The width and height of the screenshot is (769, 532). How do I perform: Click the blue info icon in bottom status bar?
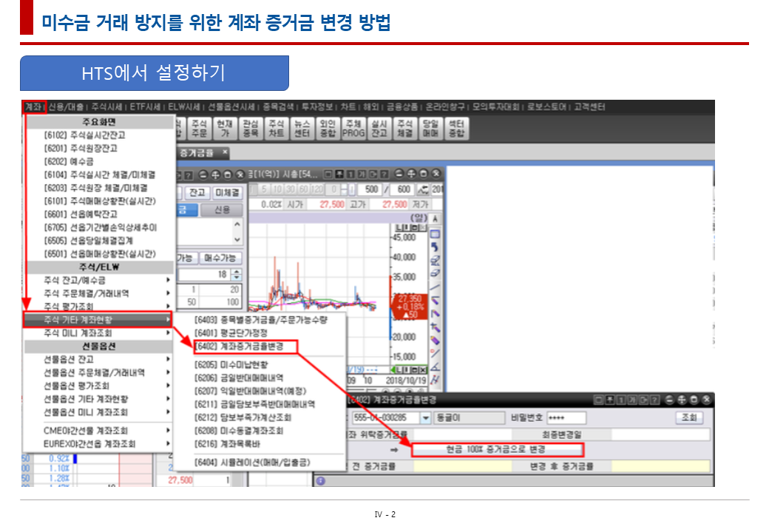tap(320, 481)
